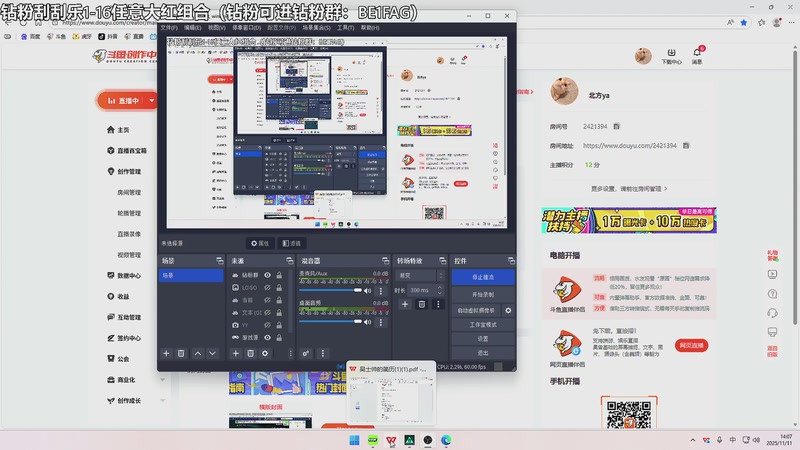Open room address link douyu.com/2421394
800x450 pixels.
coord(630,145)
